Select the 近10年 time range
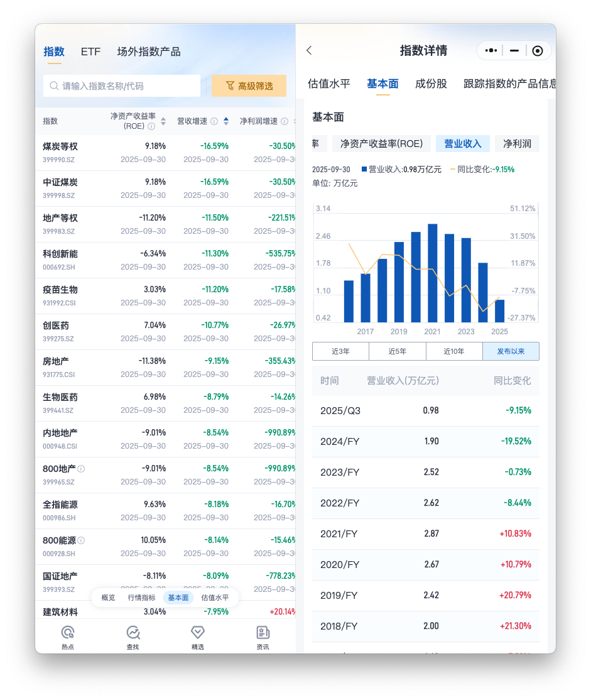The width and height of the screenshot is (591, 700). (x=454, y=351)
